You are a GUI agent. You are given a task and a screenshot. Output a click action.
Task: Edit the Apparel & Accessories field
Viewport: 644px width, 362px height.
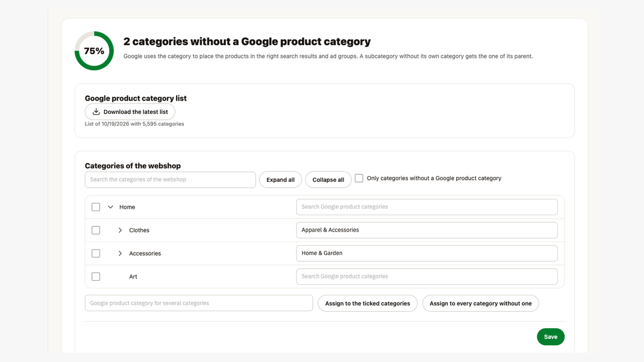tap(427, 230)
